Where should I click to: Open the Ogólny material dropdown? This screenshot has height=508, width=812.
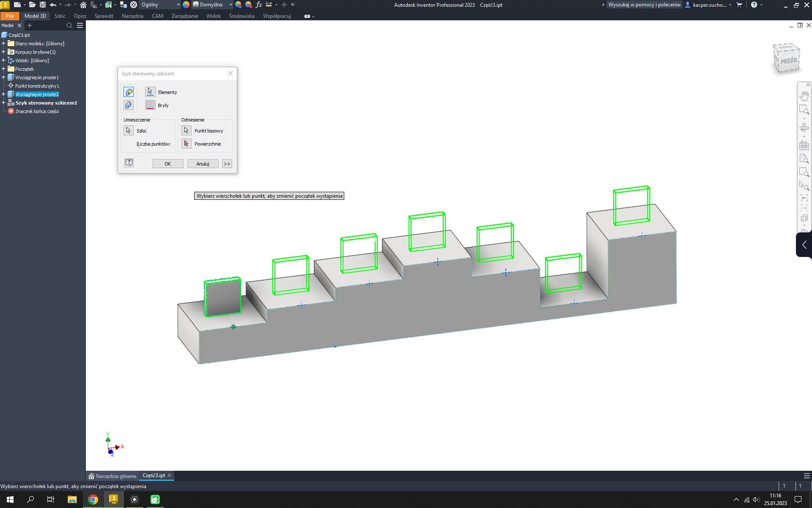click(x=178, y=5)
